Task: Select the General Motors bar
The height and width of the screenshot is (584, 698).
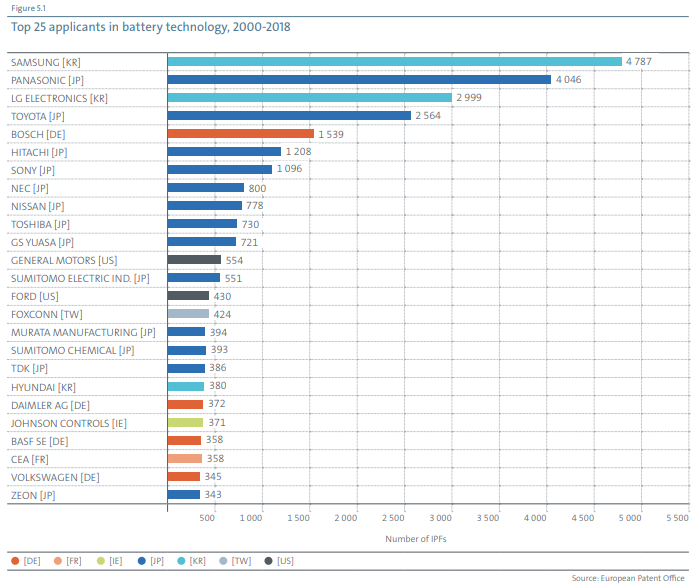Action: coord(193,259)
